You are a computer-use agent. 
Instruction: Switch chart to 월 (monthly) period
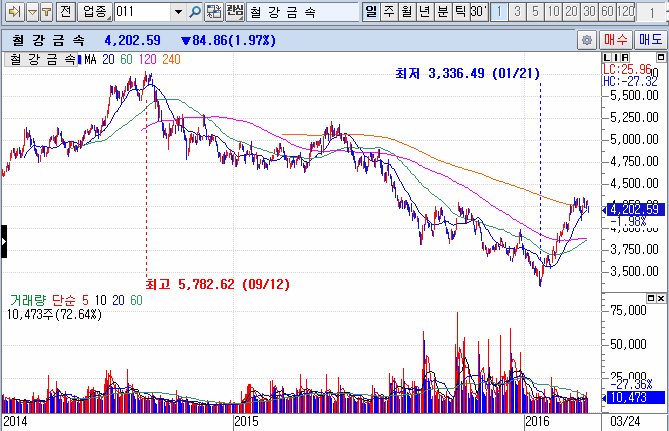405,11
